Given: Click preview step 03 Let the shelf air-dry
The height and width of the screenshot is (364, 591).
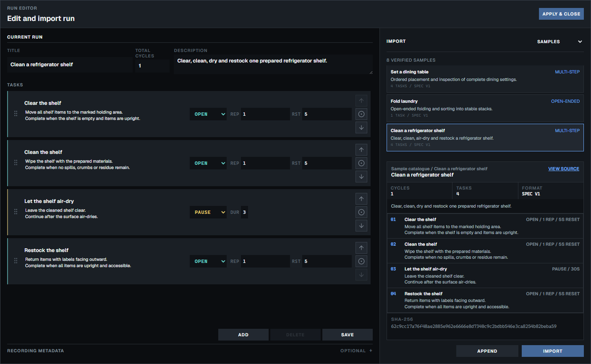Looking at the screenshot, I should pos(485,276).
